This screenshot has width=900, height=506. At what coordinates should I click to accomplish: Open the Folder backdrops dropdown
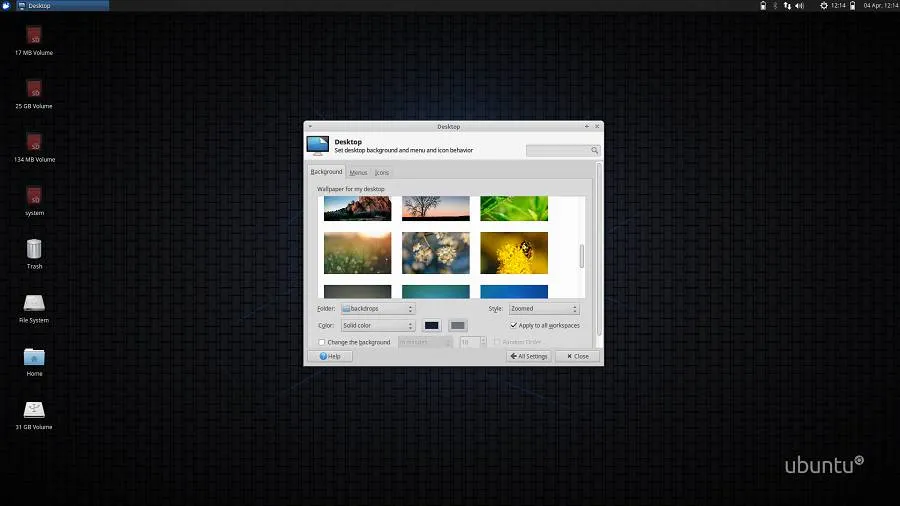377,309
